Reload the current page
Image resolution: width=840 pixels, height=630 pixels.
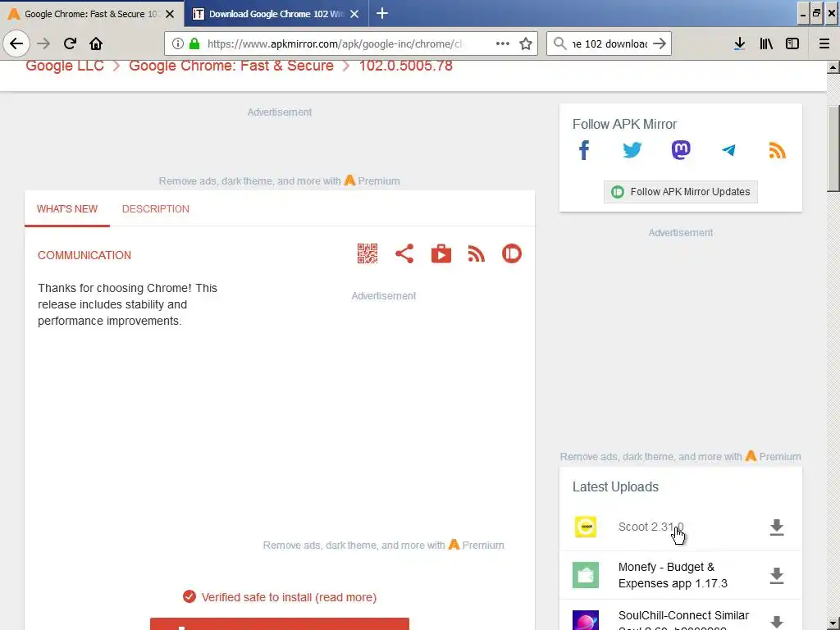click(70, 43)
